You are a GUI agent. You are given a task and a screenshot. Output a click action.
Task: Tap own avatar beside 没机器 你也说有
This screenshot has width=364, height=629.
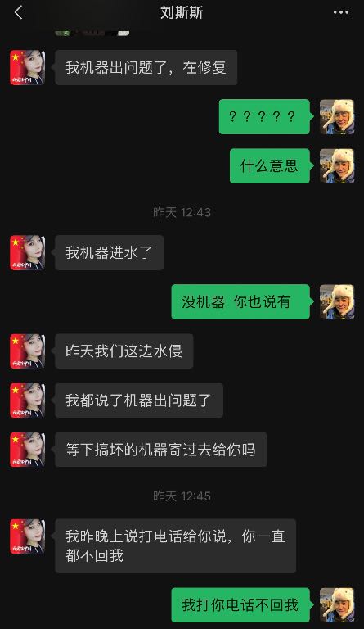tap(337, 302)
